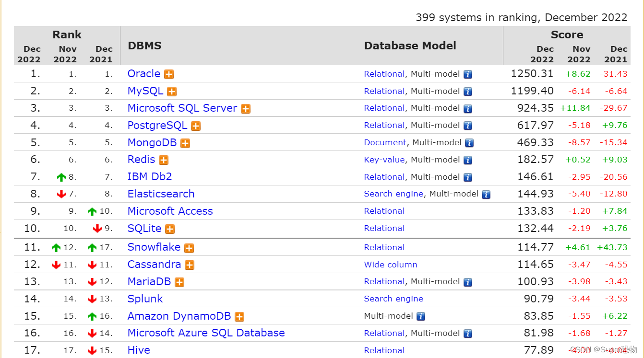
Task: Open the SQLite link
Action: pos(144,229)
